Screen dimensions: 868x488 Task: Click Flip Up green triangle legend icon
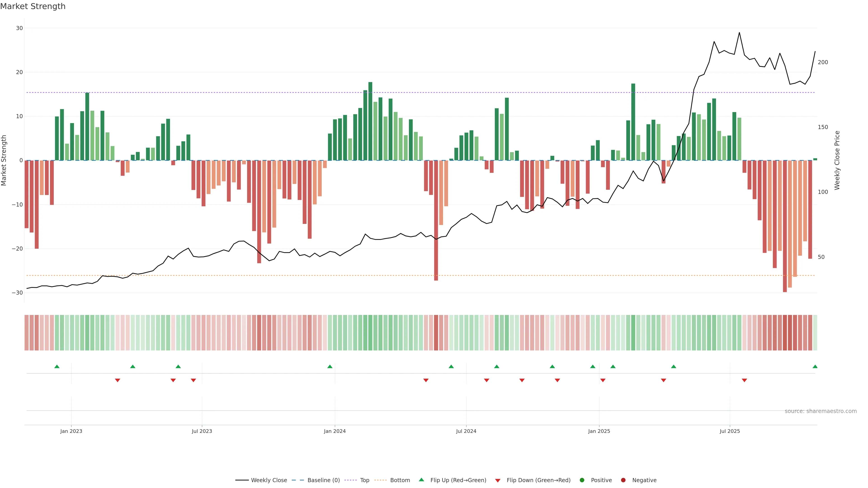point(421,480)
